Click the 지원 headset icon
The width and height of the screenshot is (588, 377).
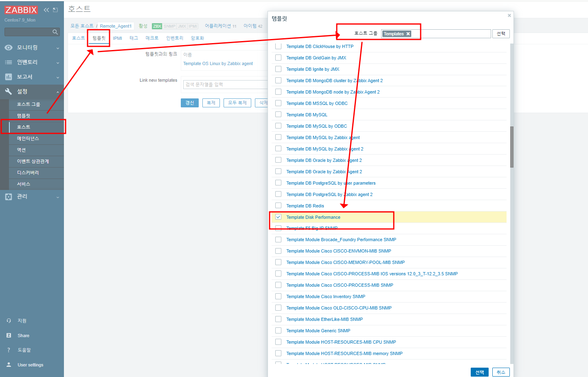(9, 321)
